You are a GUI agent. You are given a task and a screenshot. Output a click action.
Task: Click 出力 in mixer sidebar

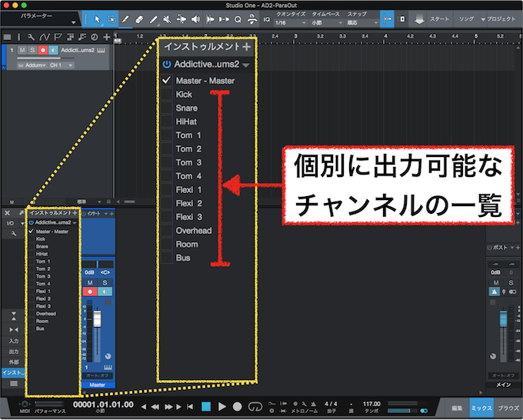pyautogui.click(x=14, y=352)
